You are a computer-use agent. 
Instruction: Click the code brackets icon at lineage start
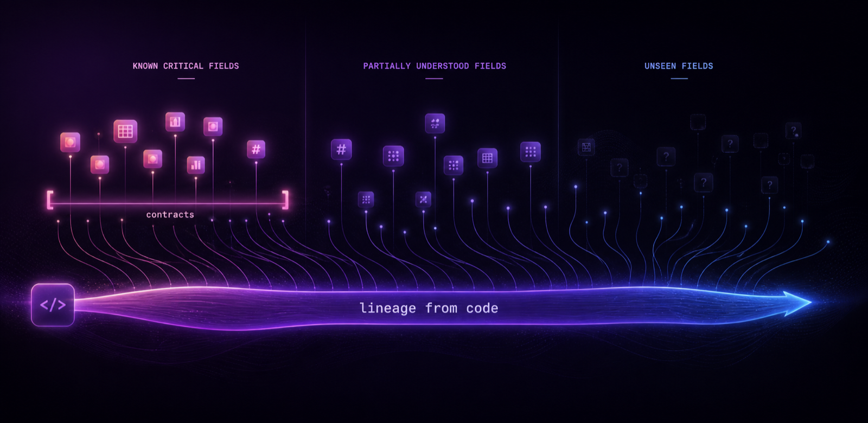click(x=53, y=305)
